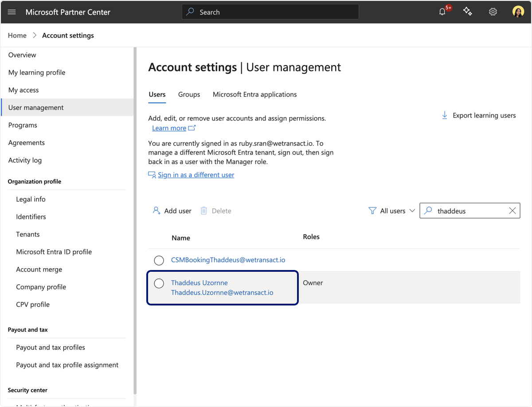Click the Microsoft Partner Center title
Viewport: 532px width, 407px height.
coord(68,12)
